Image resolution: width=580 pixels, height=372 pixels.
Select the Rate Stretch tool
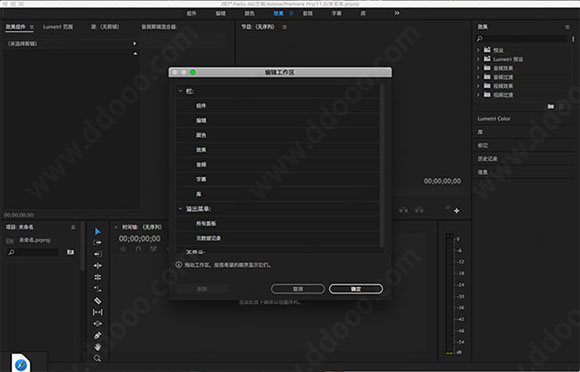click(x=97, y=289)
